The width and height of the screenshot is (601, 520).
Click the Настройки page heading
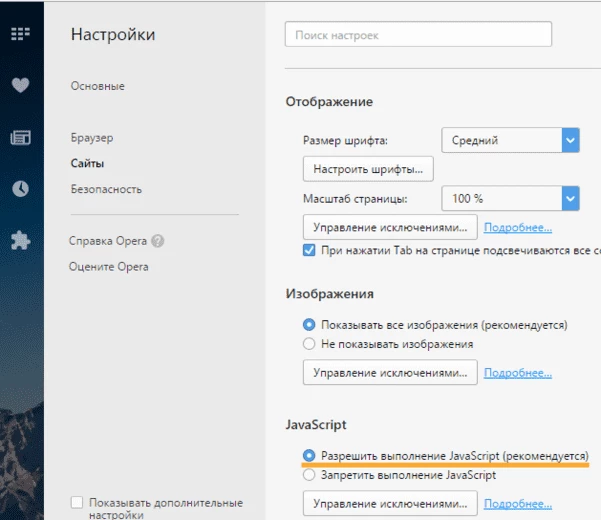coord(113,34)
